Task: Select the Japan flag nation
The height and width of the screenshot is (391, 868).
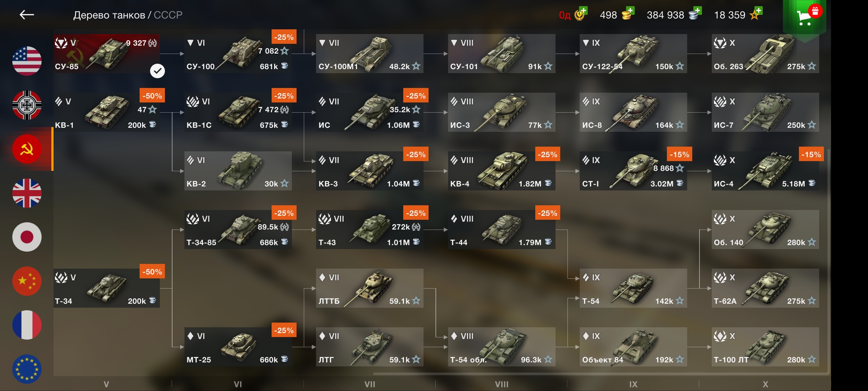Action: [x=27, y=237]
